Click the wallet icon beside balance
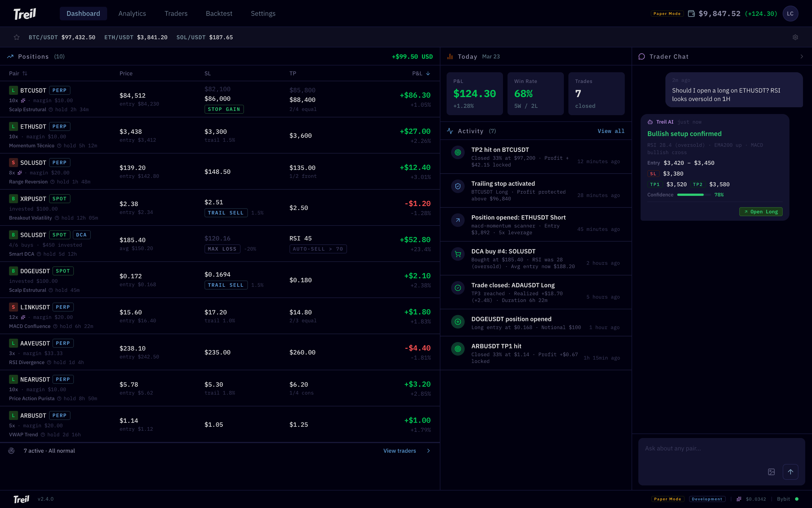This screenshot has width=812, height=508. coord(691,14)
